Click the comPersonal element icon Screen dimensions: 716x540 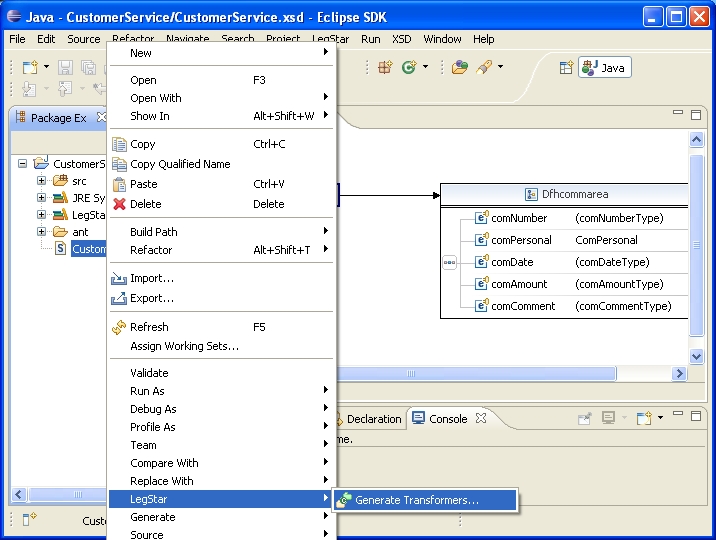481,240
